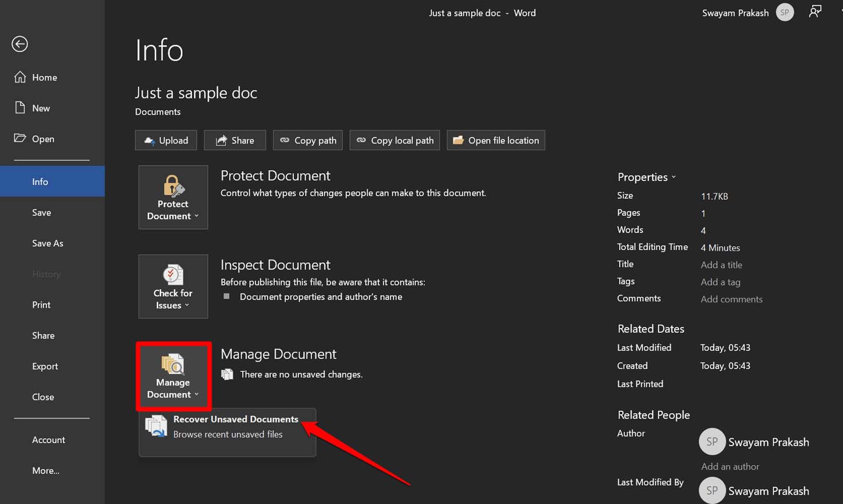Click the Home house icon
This screenshot has width=843, height=504.
click(20, 77)
